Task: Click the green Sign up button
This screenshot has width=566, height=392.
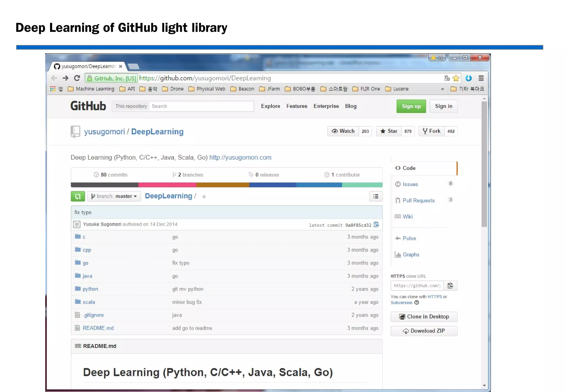Action: pyautogui.click(x=411, y=106)
